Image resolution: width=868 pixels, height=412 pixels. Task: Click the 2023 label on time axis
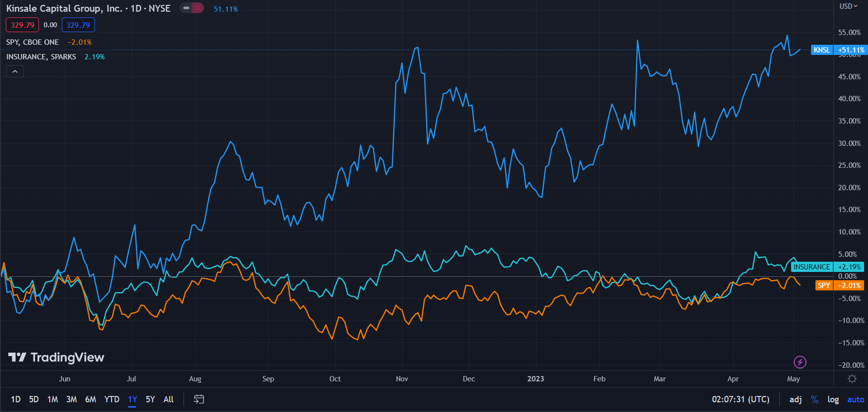pos(536,379)
